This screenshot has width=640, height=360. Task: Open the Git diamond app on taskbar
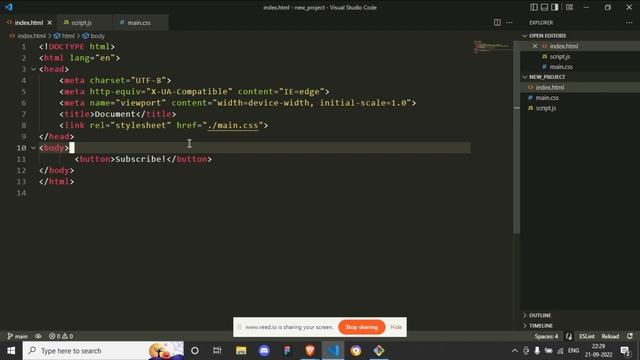pyautogui.click(x=379, y=351)
